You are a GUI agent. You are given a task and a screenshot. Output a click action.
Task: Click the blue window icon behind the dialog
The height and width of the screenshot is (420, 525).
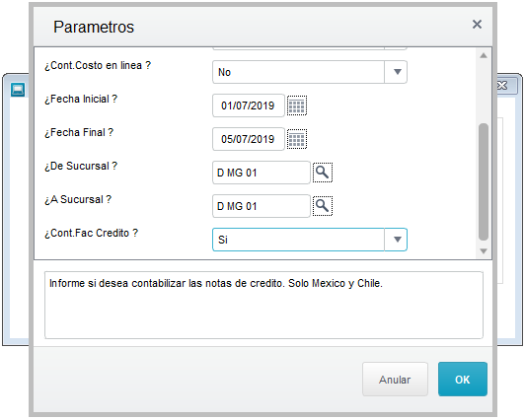click(x=18, y=90)
